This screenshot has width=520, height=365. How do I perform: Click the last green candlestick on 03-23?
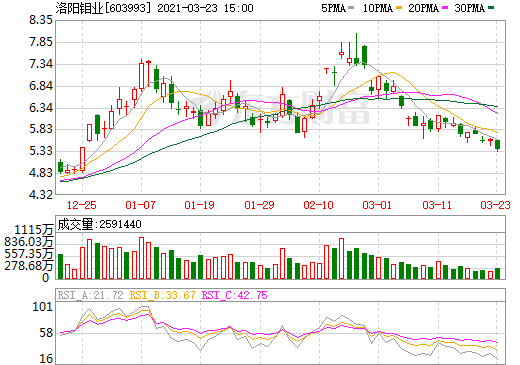coord(498,145)
